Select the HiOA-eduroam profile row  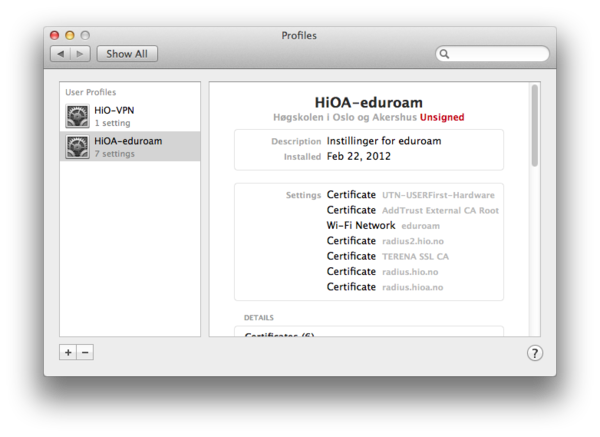pos(130,147)
